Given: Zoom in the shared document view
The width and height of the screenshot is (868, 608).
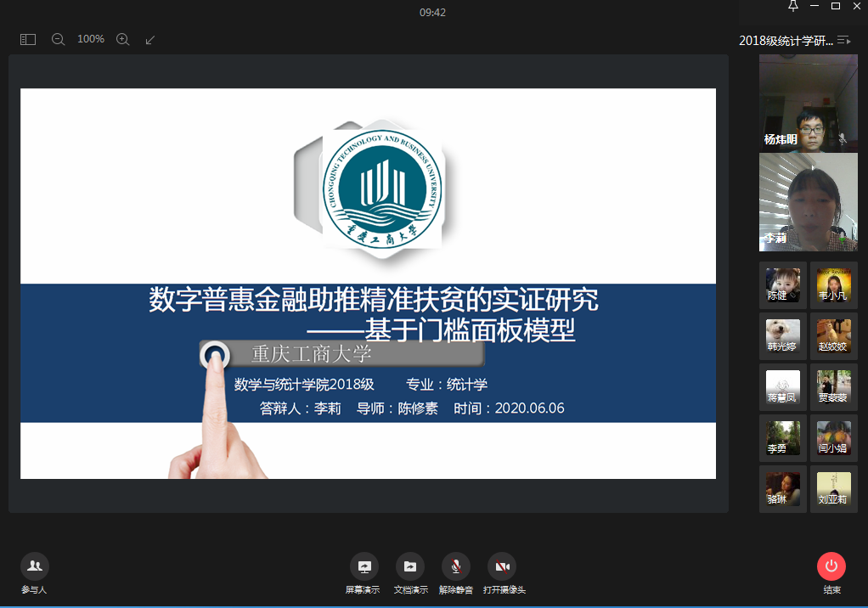Looking at the screenshot, I should pyautogui.click(x=122, y=39).
